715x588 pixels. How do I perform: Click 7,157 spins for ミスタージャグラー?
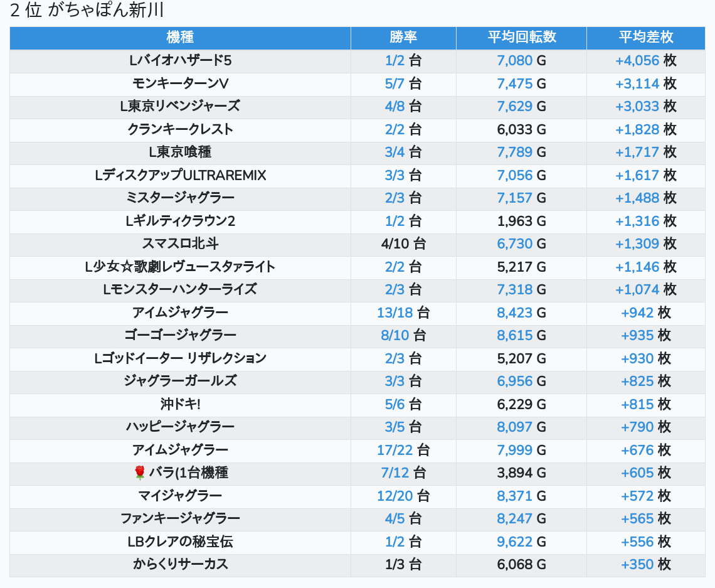pyautogui.click(x=514, y=198)
